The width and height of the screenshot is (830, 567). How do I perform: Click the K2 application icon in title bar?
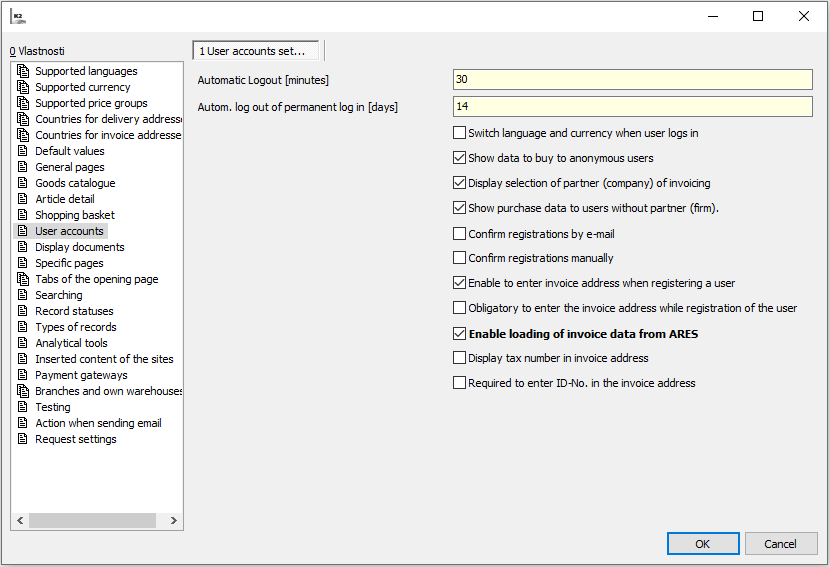click(18, 16)
